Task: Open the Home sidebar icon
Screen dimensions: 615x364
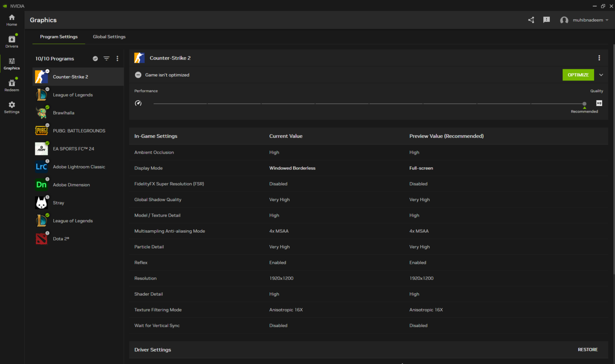Action: pyautogui.click(x=12, y=20)
